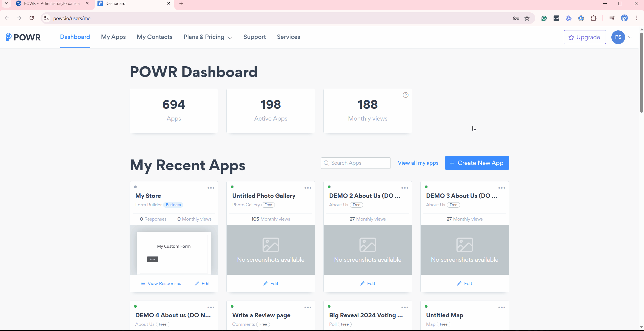Click the Upgrade button

click(x=585, y=37)
